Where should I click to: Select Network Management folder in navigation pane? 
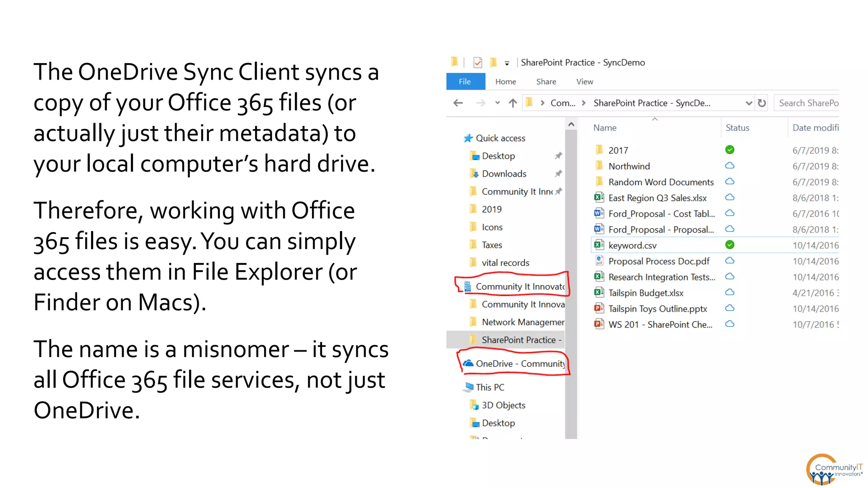click(x=517, y=322)
